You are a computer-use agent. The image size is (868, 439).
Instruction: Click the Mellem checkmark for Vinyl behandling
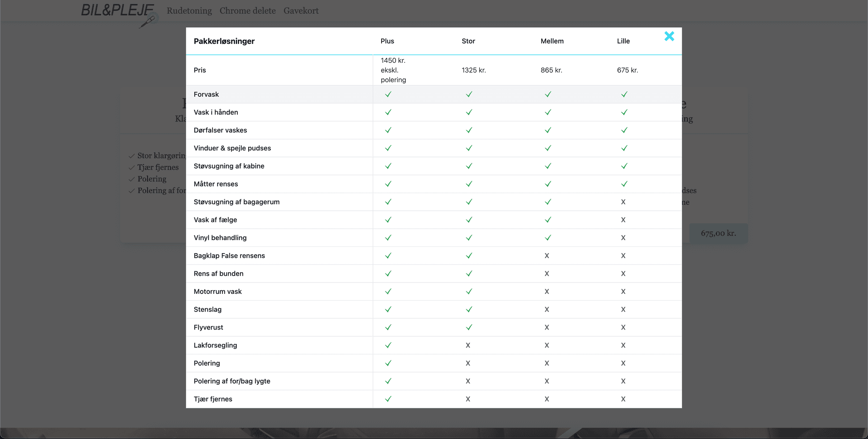click(x=547, y=238)
